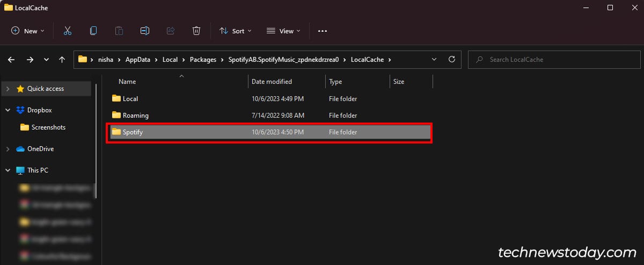Viewport: 644px width, 265px height.
Task: Click the Share icon in toolbar
Action: [171, 31]
